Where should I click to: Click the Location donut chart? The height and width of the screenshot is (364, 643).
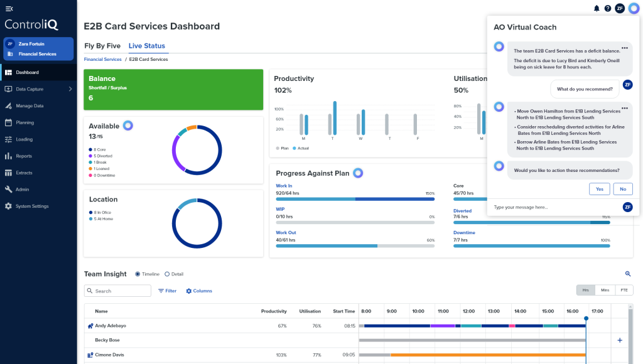pos(197,223)
